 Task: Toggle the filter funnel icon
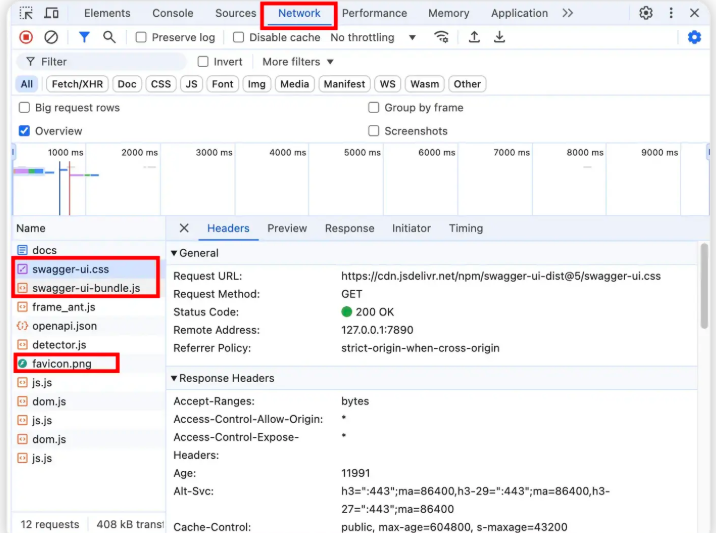point(84,37)
